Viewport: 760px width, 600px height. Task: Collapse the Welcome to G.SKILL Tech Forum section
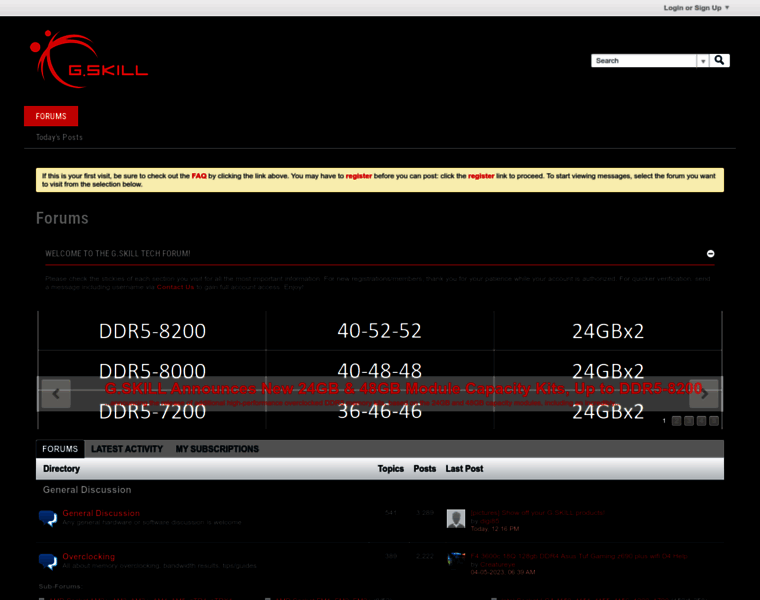click(x=711, y=253)
